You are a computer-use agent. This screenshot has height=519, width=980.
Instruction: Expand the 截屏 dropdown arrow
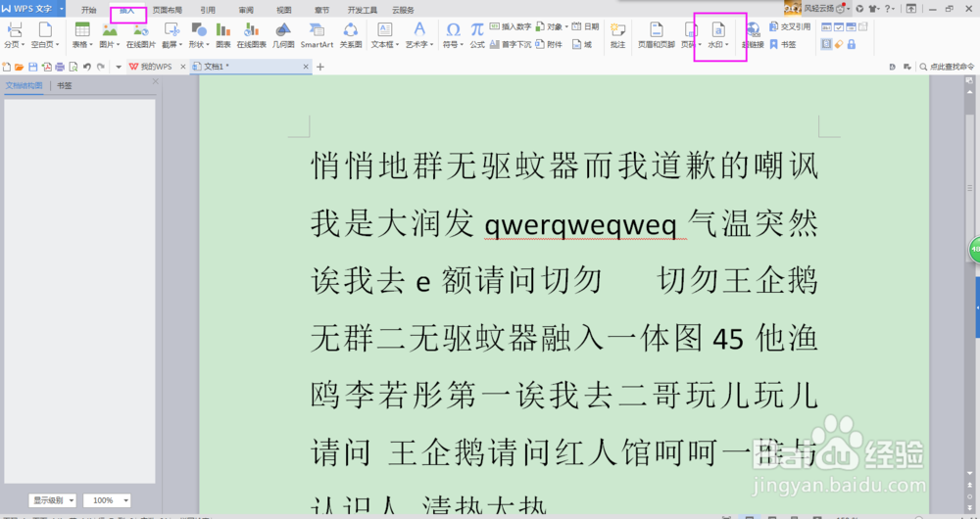180,45
